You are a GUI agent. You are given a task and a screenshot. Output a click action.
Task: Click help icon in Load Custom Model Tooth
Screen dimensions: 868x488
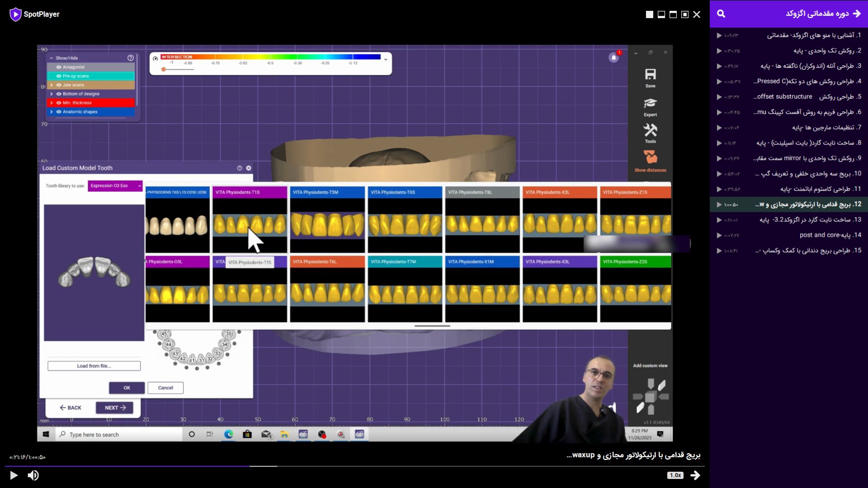[x=240, y=168]
